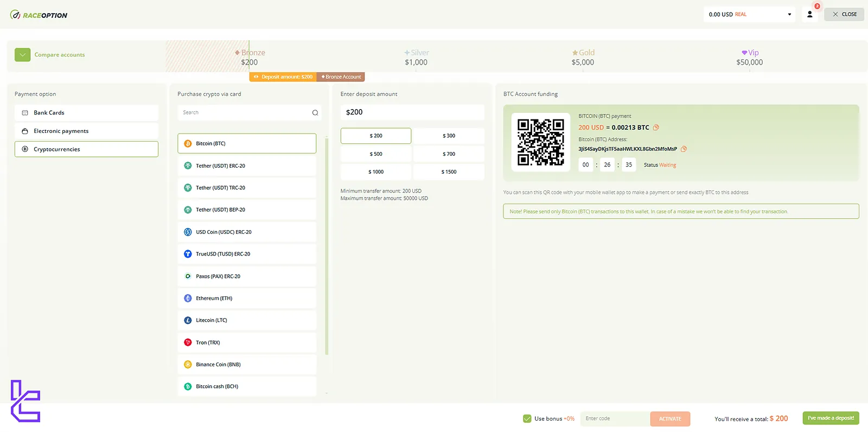Choose Electronic payments option

86,131
